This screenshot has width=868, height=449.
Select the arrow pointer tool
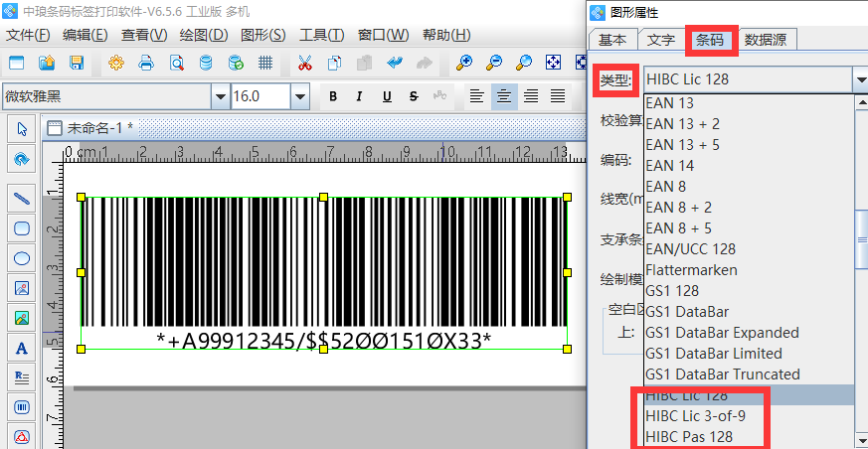pos(22,129)
